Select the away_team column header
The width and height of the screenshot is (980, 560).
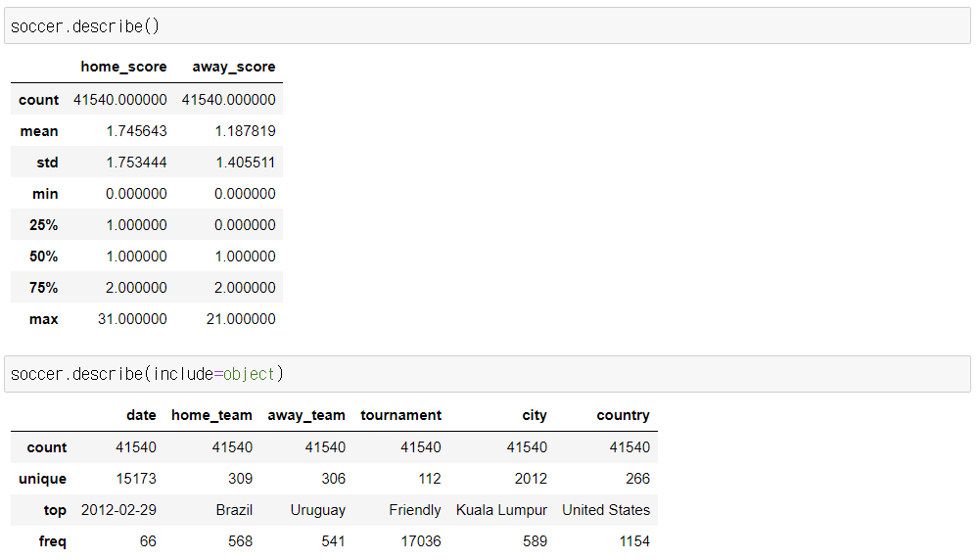pyautogui.click(x=306, y=415)
